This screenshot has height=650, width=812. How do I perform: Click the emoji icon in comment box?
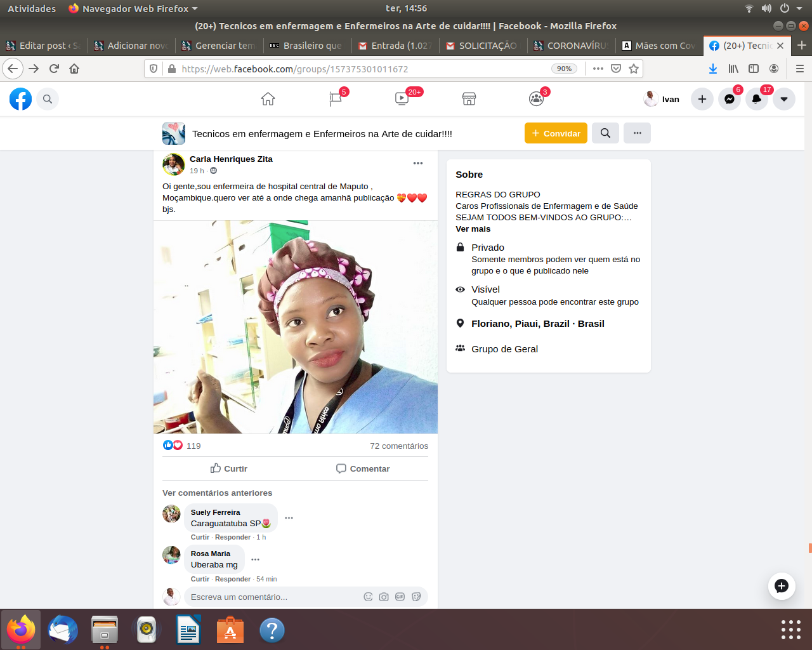(x=368, y=597)
